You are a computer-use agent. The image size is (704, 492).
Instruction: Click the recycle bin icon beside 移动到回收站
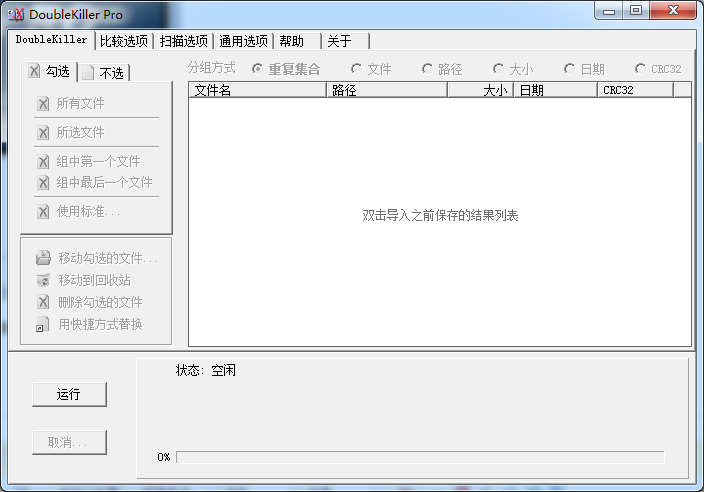click(43, 280)
